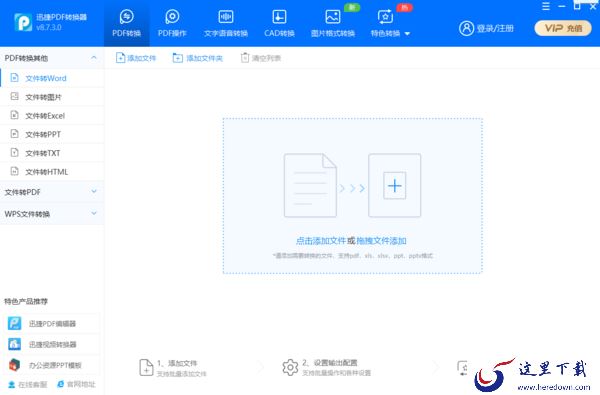Open 办公资源PPT模板 recommended product

[x=52, y=365]
